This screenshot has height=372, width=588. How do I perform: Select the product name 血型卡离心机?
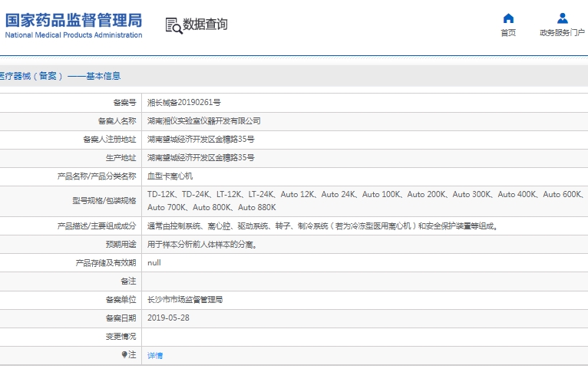[170, 176]
